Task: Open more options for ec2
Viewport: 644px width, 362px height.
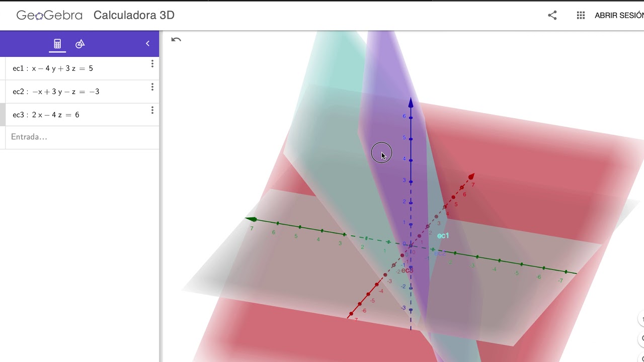Action: (x=152, y=87)
